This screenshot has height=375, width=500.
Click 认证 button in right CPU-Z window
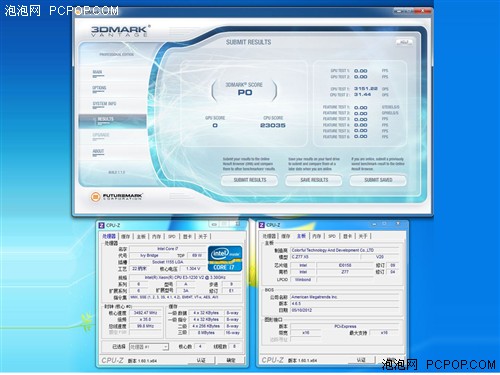tap(361, 360)
